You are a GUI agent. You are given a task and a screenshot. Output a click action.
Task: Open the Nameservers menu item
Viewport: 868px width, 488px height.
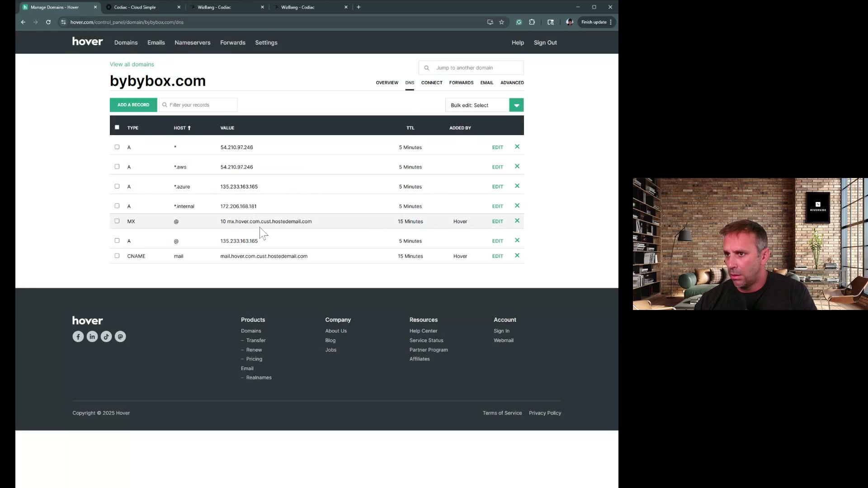pyautogui.click(x=193, y=42)
